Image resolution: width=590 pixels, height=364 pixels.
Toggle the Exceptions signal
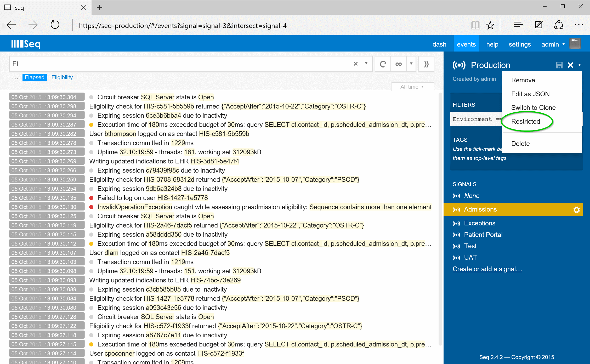coord(480,223)
